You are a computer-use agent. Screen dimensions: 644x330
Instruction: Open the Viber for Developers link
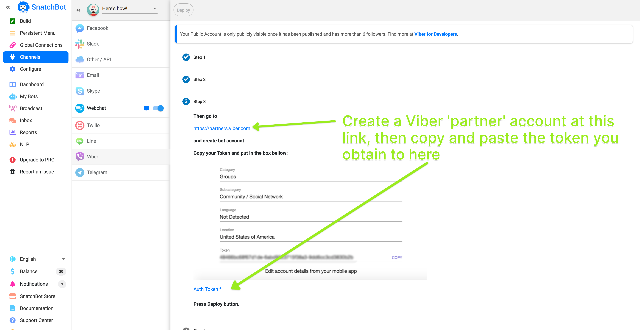pos(435,34)
